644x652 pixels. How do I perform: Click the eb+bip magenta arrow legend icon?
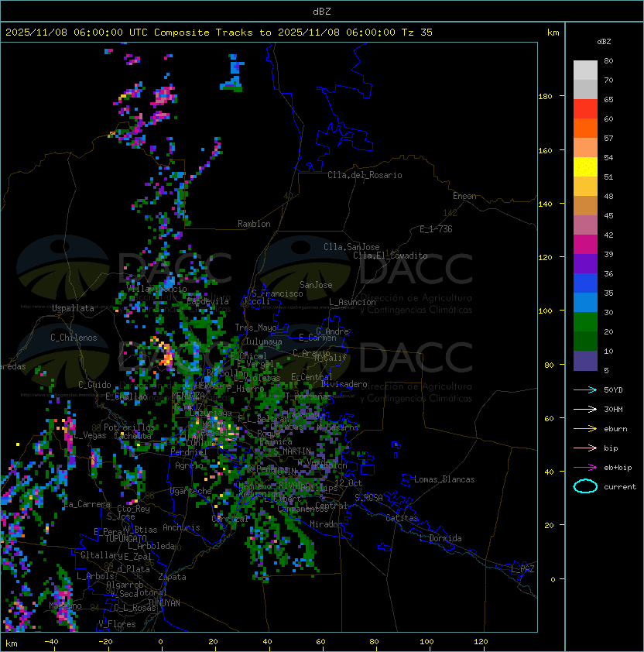click(585, 468)
